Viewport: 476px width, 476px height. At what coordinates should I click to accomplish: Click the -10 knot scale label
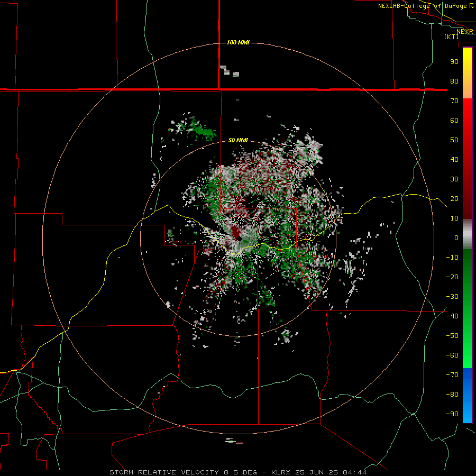452,258
